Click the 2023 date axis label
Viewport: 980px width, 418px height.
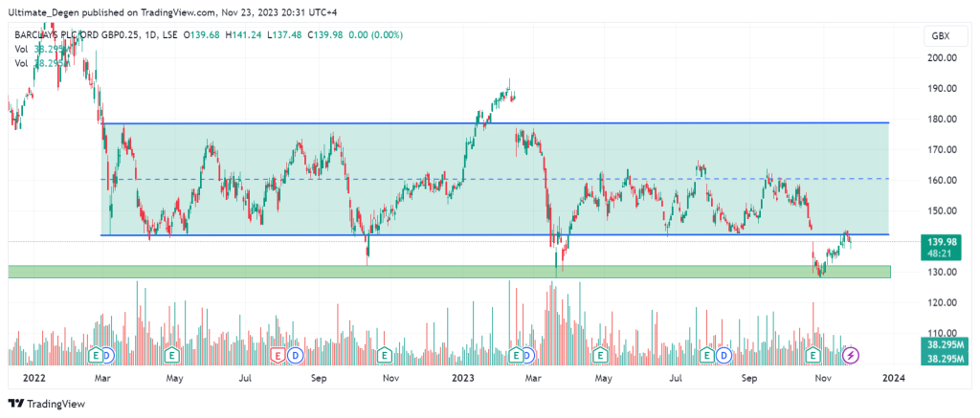[464, 379]
